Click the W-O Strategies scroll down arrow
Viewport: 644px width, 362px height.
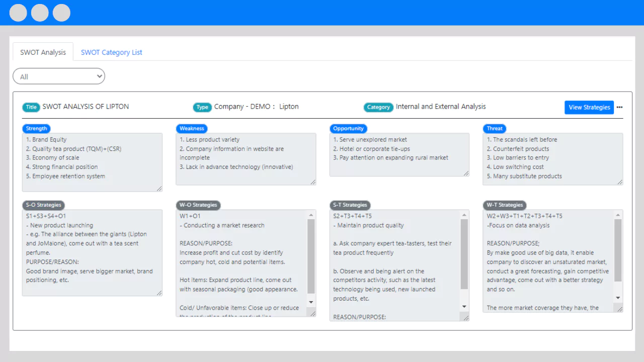(x=311, y=302)
